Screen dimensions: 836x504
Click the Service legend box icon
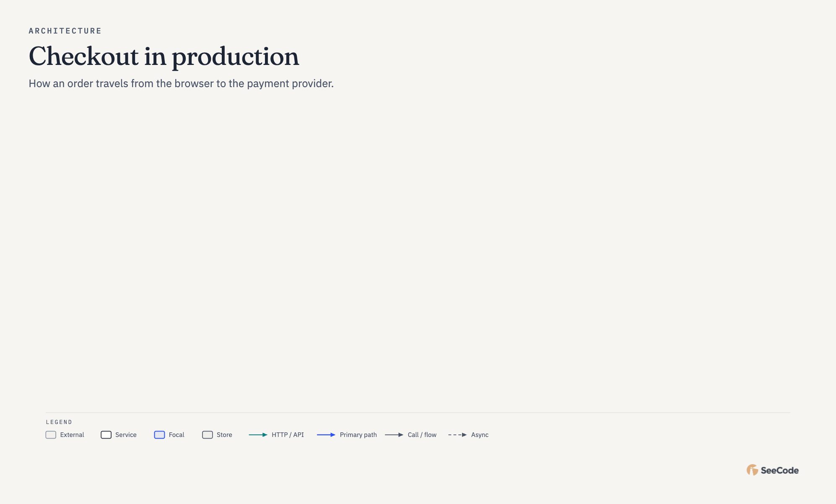pos(106,435)
